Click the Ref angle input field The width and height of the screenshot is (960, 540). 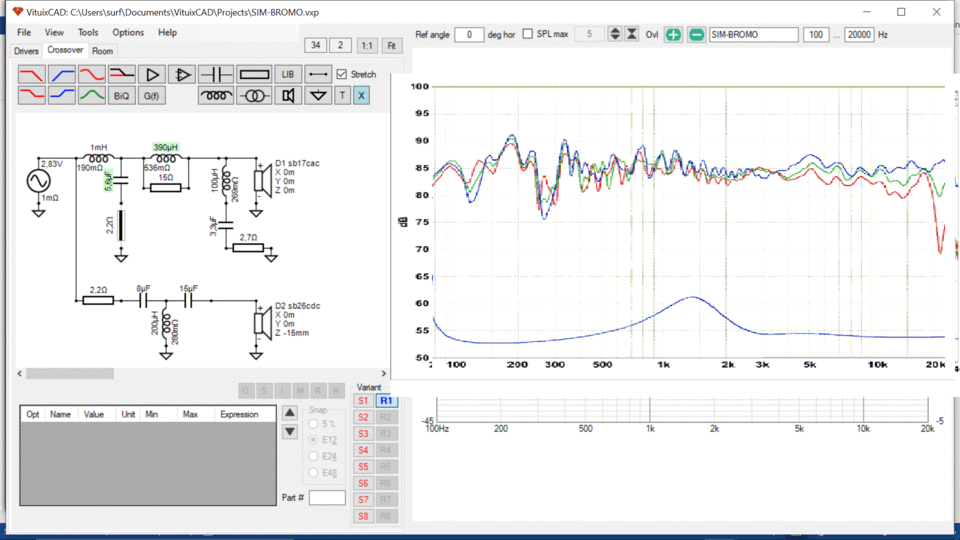click(469, 35)
